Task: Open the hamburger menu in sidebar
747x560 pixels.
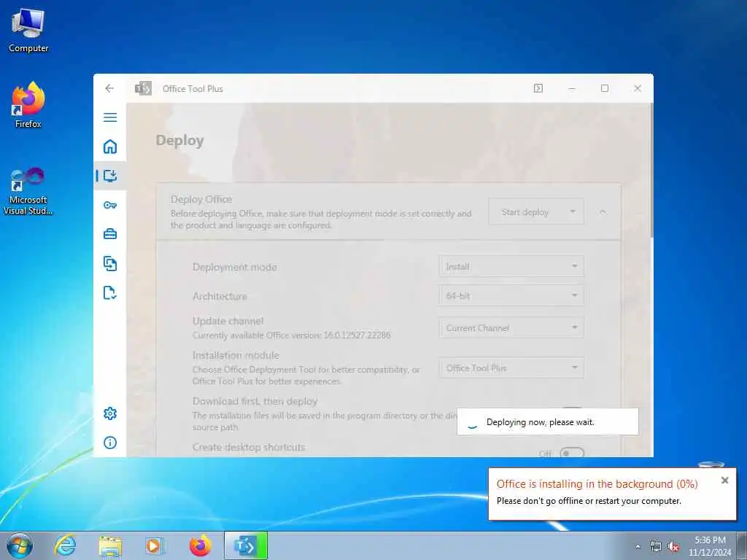Action: tap(110, 117)
